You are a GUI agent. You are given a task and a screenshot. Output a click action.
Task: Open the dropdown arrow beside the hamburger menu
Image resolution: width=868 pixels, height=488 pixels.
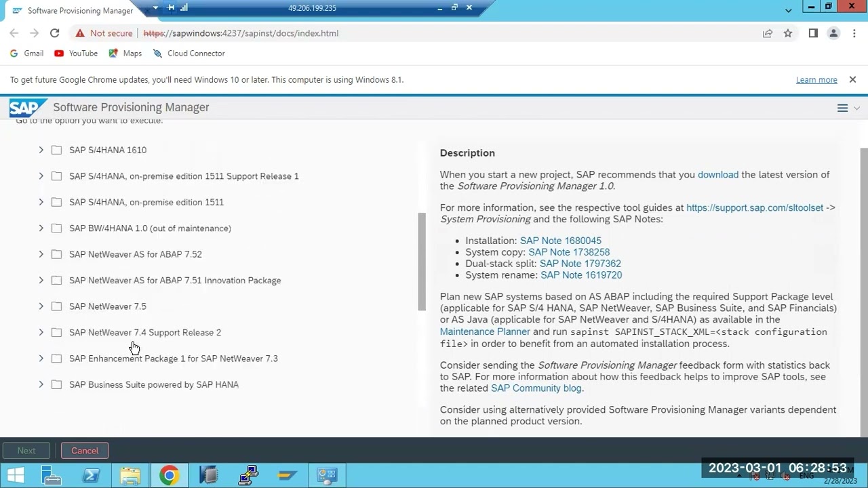pyautogui.click(x=856, y=108)
